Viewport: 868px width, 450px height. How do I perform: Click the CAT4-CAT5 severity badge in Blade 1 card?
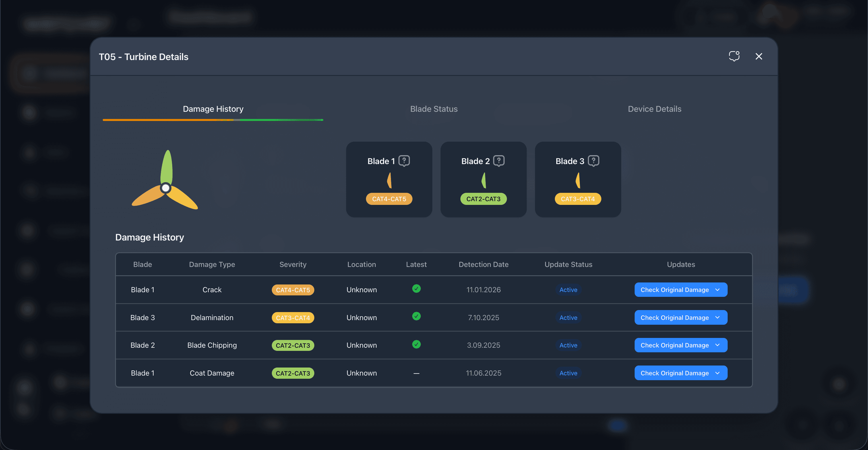point(389,199)
